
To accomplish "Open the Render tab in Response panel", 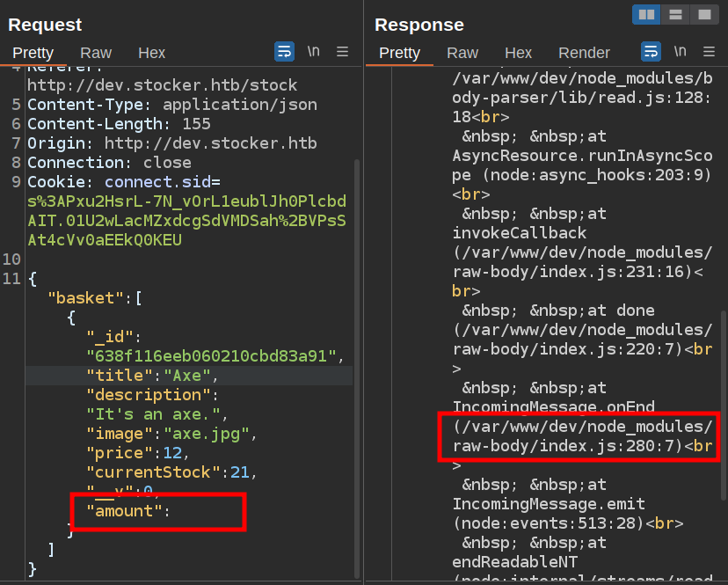I will [x=584, y=53].
